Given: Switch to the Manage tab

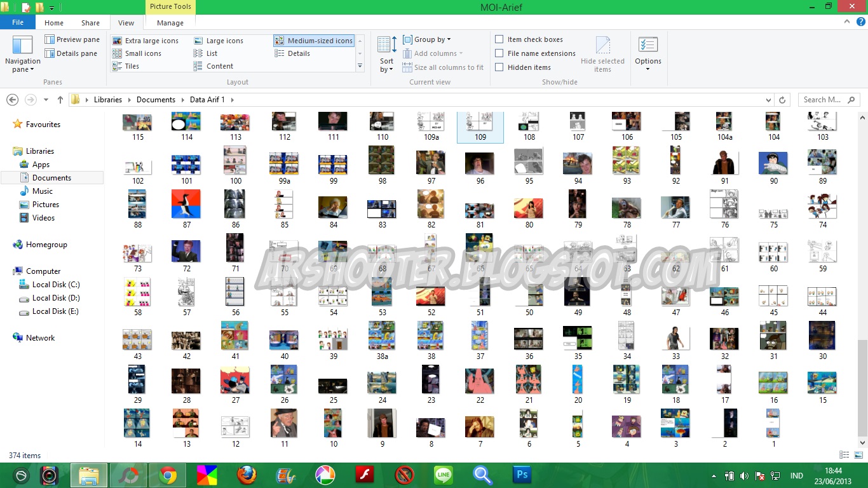Looking at the screenshot, I should click(x=170, y=23).
